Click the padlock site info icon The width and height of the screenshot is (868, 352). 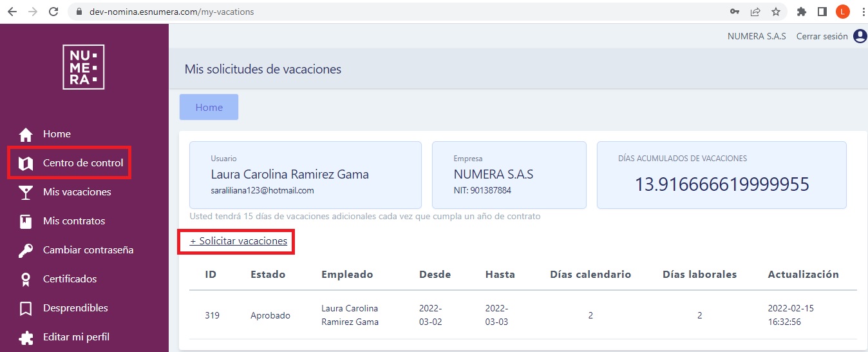click(80, 12)
